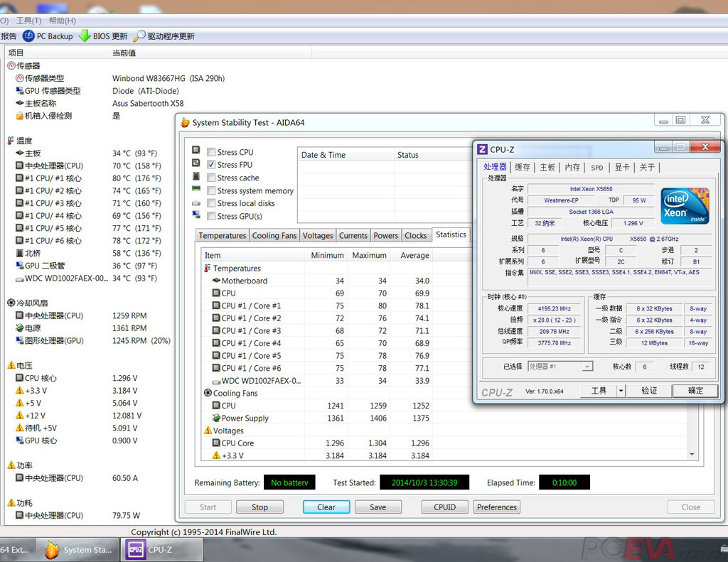
Task: Switch to the Voltages tab
Action: click(318, 235)
